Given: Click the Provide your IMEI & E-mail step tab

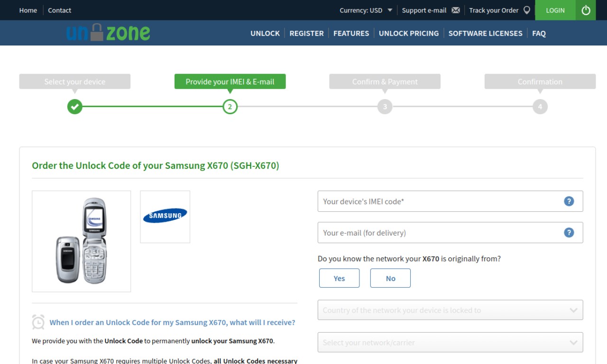Looking at the screenshot, I should tap(230, 82).
